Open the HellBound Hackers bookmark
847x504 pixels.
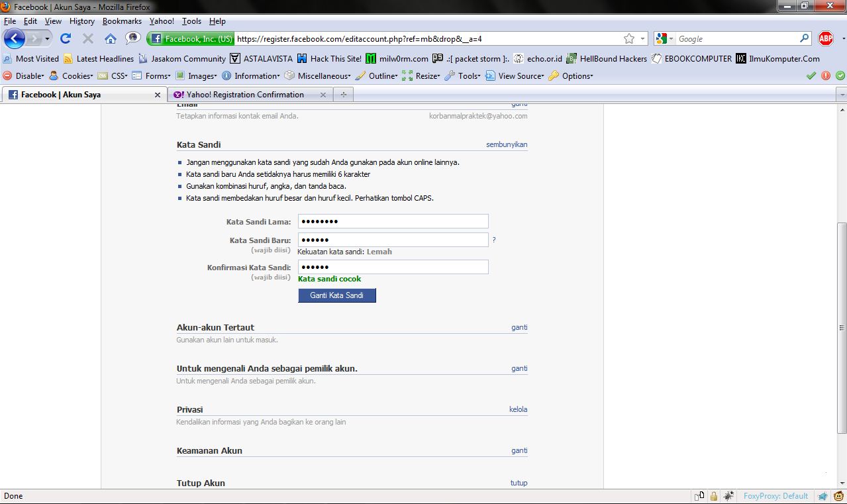coord(607,58)
